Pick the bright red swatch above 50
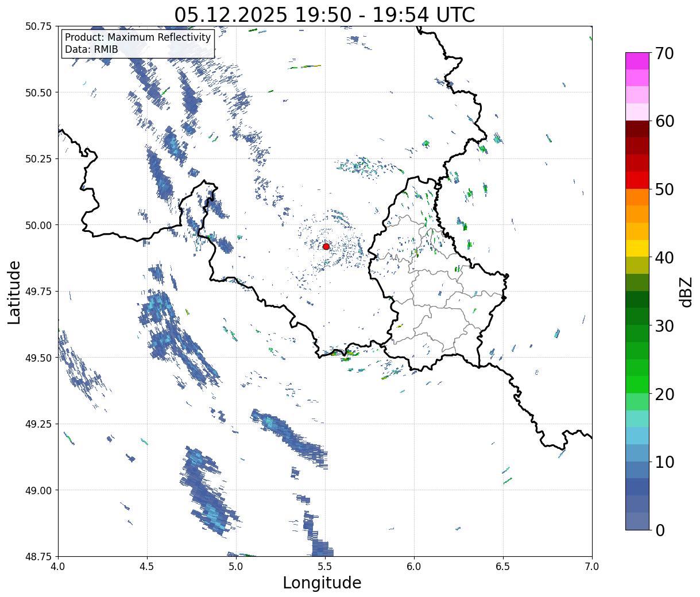Viewport: 700px width, 597px height. [x=637, y=180]
